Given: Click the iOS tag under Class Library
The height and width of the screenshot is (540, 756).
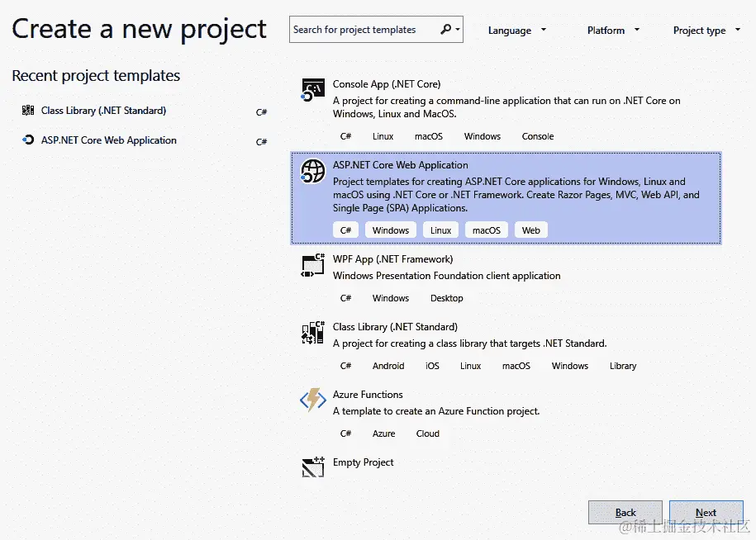Looking at the screenshot, I should coord(432,366).
